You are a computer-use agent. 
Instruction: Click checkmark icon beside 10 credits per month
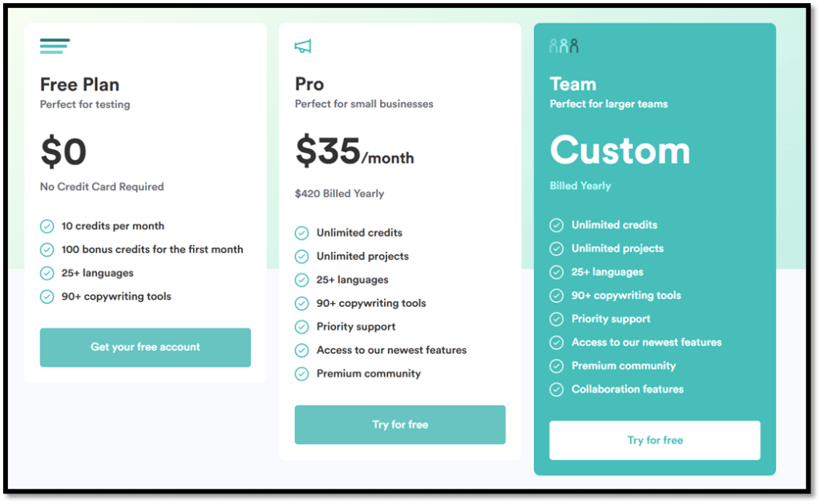(47, 226)
